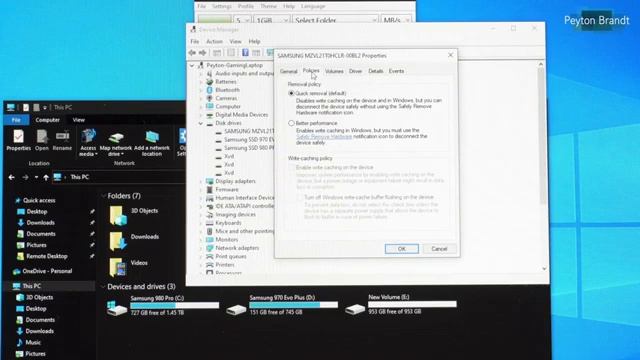
Task: Expand Display adapters node
Action: pos(201,181)
